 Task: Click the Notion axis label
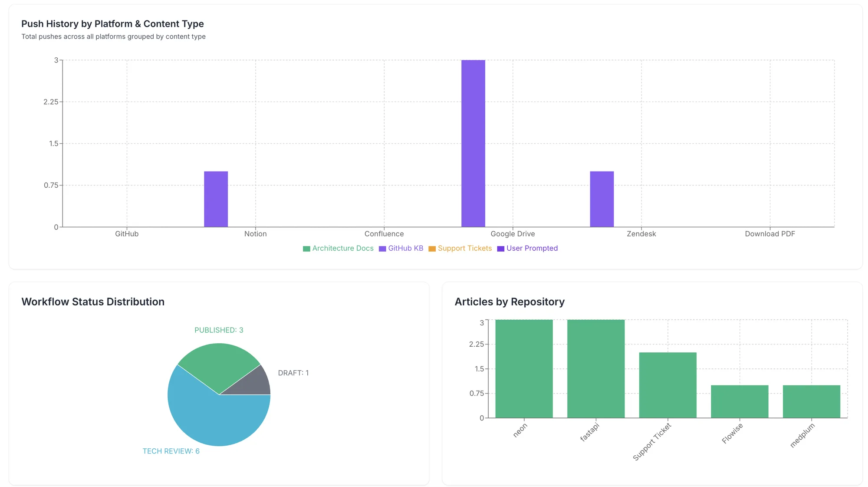click(255, 234)
